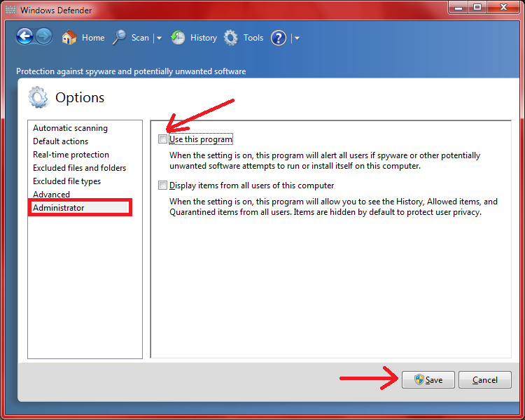The image size is (525, 420).
Task: Click the Cancel button
Action: point(485,379)
